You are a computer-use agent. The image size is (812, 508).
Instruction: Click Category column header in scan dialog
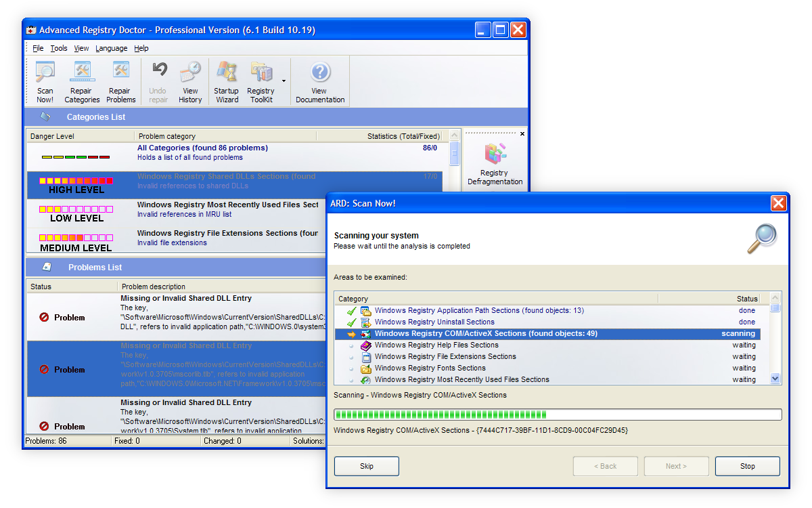coord(496,299)
